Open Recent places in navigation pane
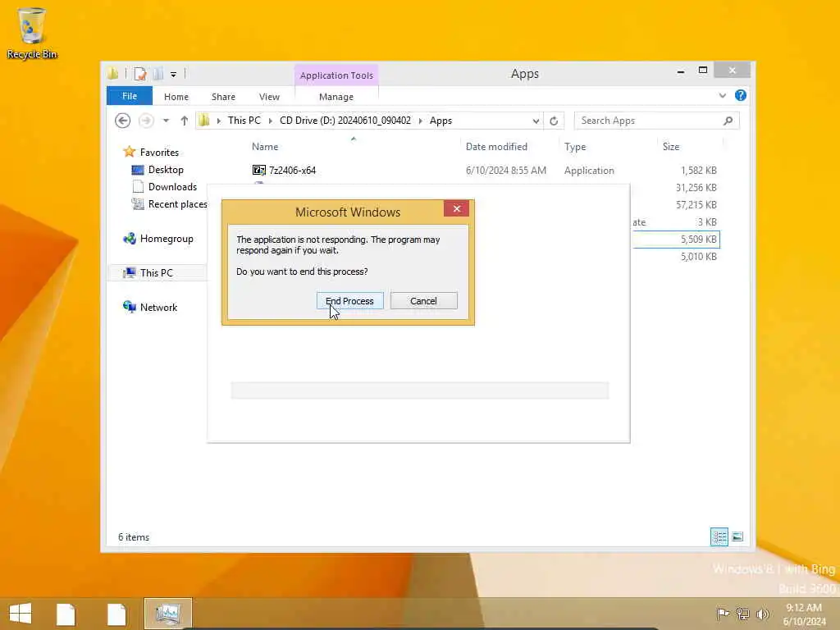 (x=177, y=204)
